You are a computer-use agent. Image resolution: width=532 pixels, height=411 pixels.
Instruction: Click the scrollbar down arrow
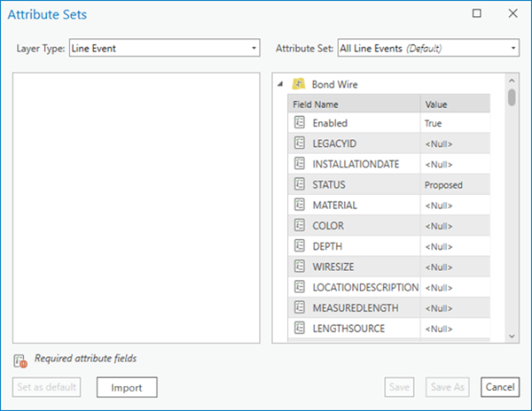pos(512,336)
